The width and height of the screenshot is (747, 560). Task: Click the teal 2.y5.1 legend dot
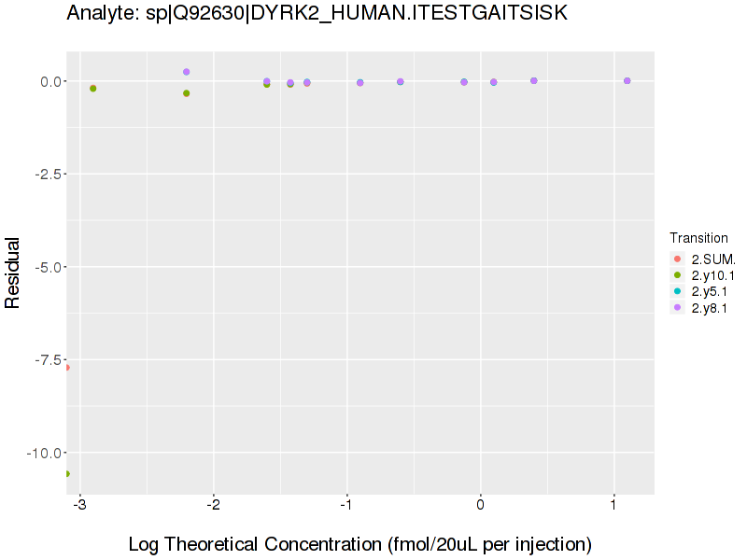678,291
